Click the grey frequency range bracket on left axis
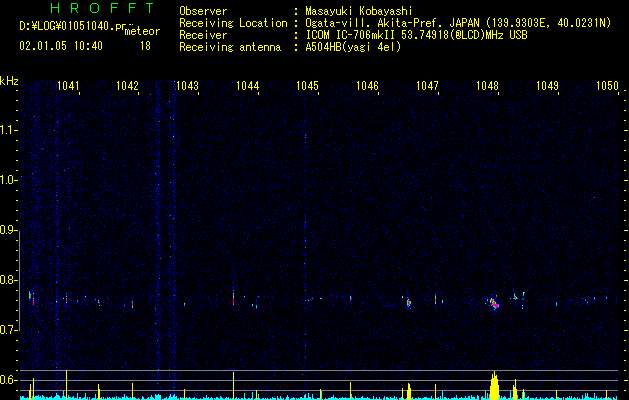Screen dimensions: 629x400 click(x=20, y=280)
